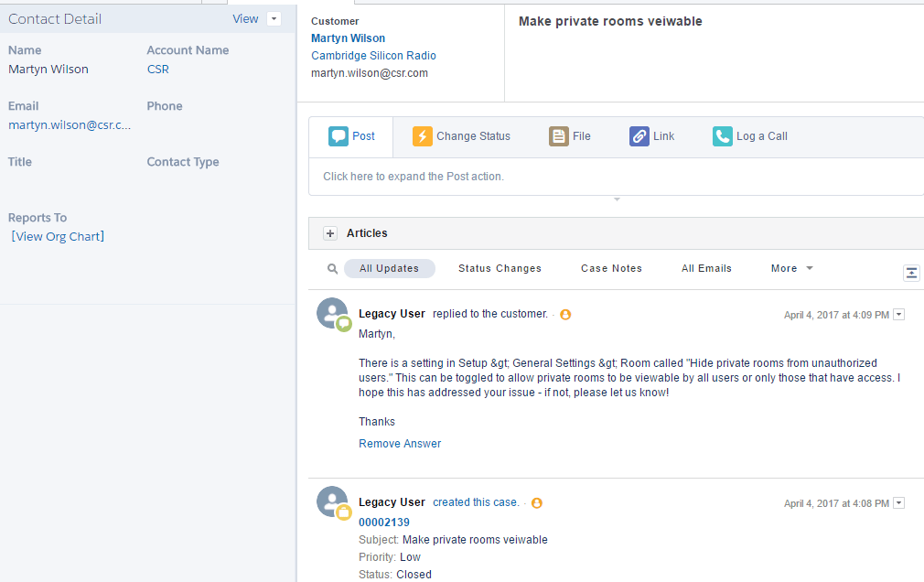Viewport: 924px width, 582px height.
Task: Collapse feed items using the density icon
Action: click(911, 272)
